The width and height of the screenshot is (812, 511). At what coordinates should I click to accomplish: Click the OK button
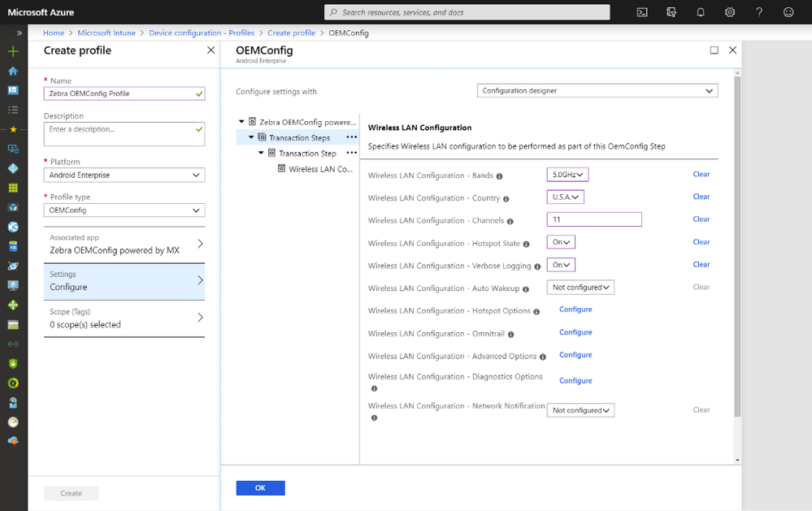point(260,488)
